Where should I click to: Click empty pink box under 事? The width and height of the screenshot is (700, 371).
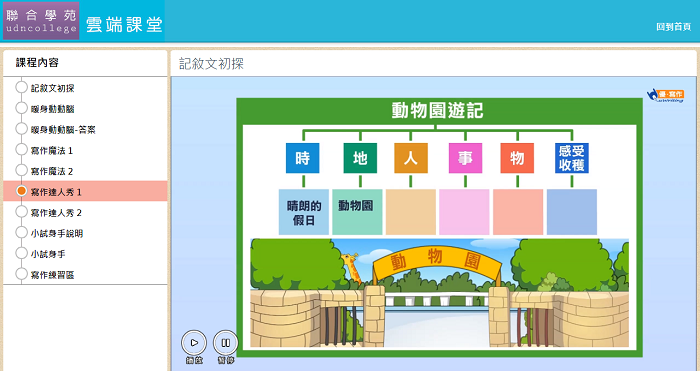464,212
